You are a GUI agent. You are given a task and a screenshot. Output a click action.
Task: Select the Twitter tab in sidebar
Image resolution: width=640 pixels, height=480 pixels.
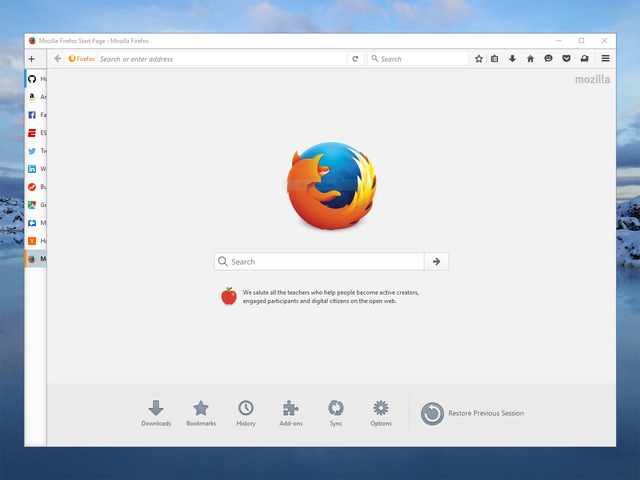click(x=34, y=151)
